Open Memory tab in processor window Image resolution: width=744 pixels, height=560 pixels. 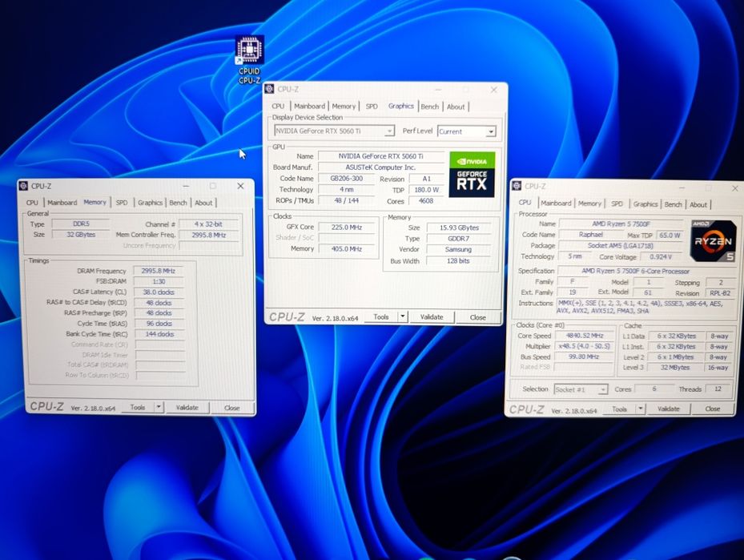589,203
